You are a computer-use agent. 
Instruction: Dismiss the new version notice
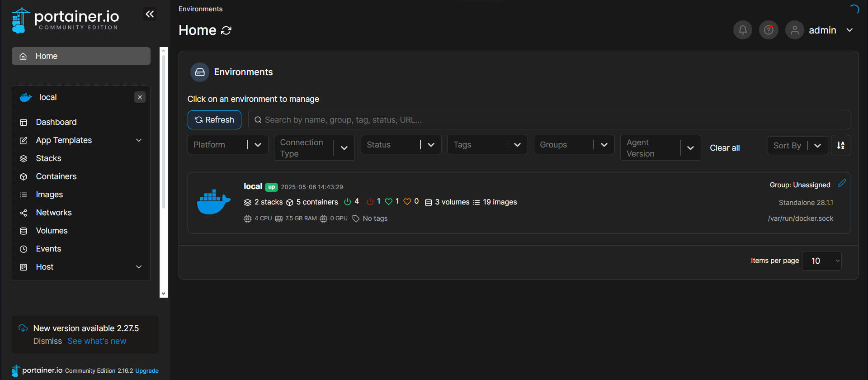(47, 341)
